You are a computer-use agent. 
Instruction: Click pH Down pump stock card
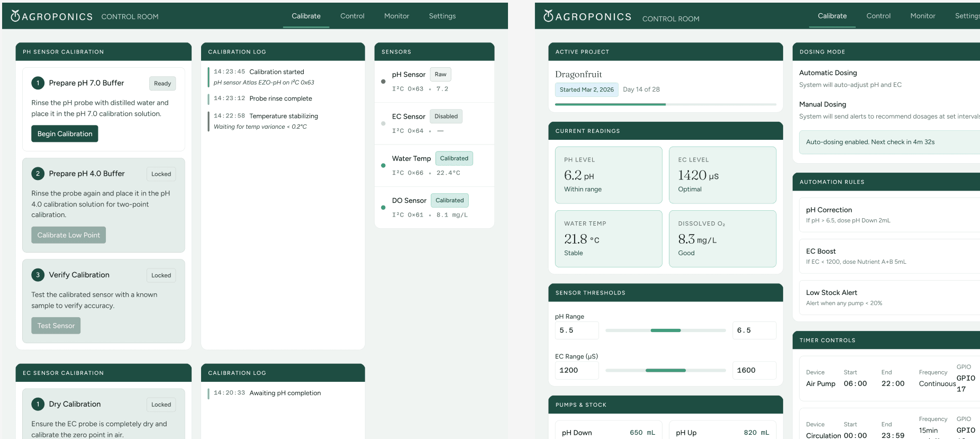(609, 430)
